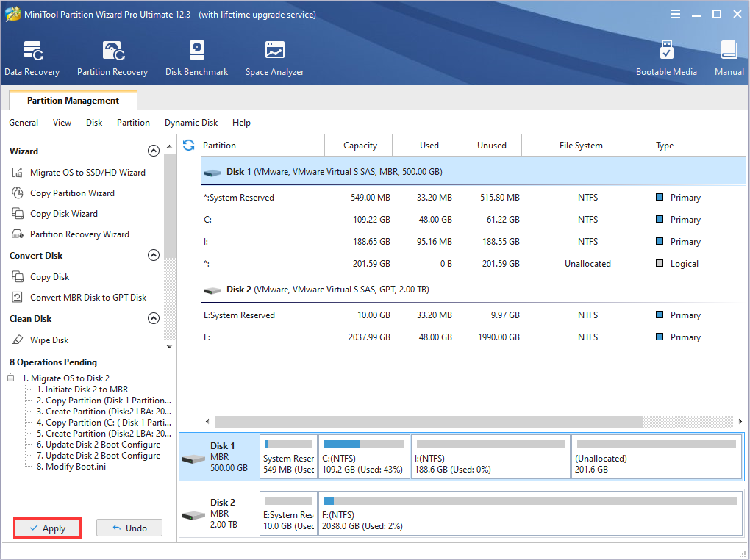750x560 pixels.
Task: Open the General menu
Action: click(x=24, y=123)
